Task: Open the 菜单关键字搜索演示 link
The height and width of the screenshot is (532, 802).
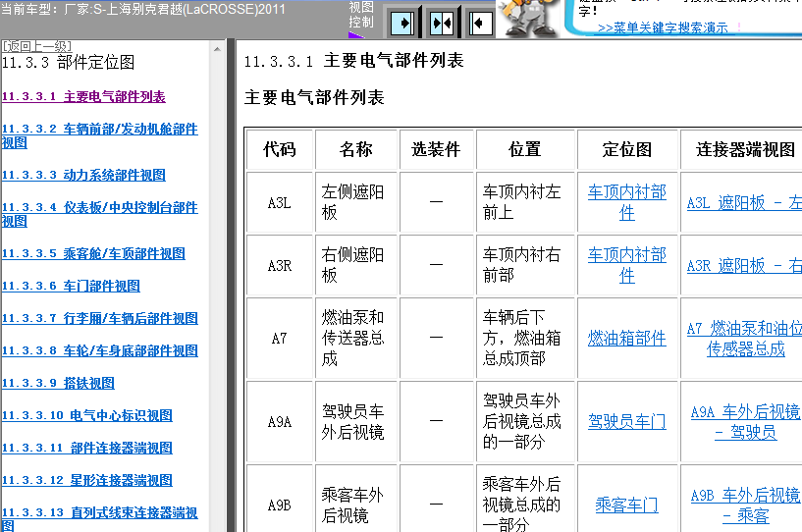Action: click(x=663, y=27)
